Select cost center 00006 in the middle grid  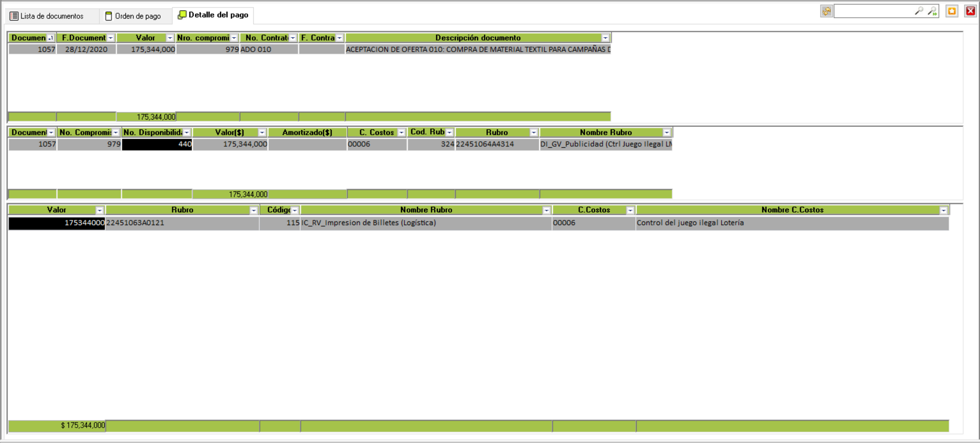377,144
